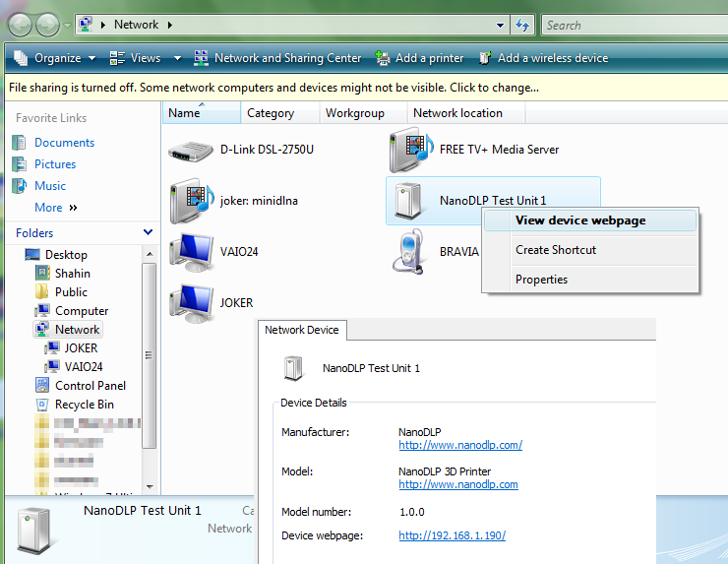Open Documents favorite link
728x564 pixels.
[64, 143]
